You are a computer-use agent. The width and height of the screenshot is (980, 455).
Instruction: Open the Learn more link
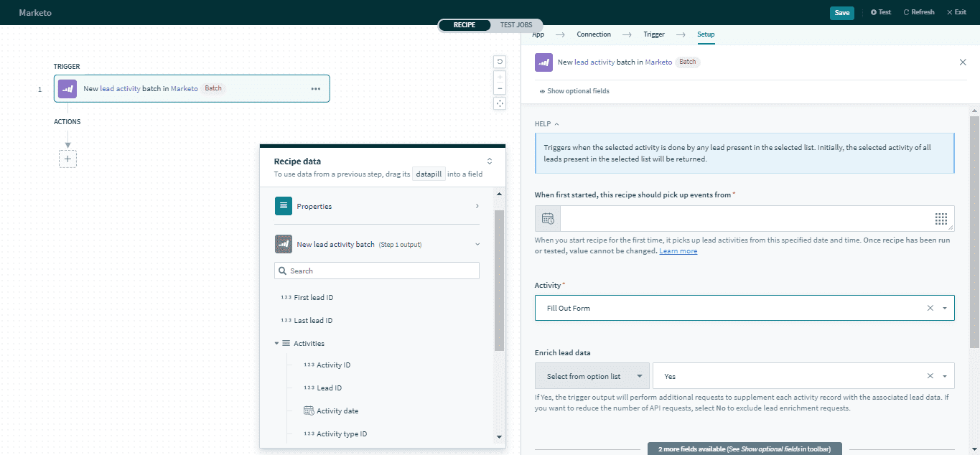[x=678, y=251]
